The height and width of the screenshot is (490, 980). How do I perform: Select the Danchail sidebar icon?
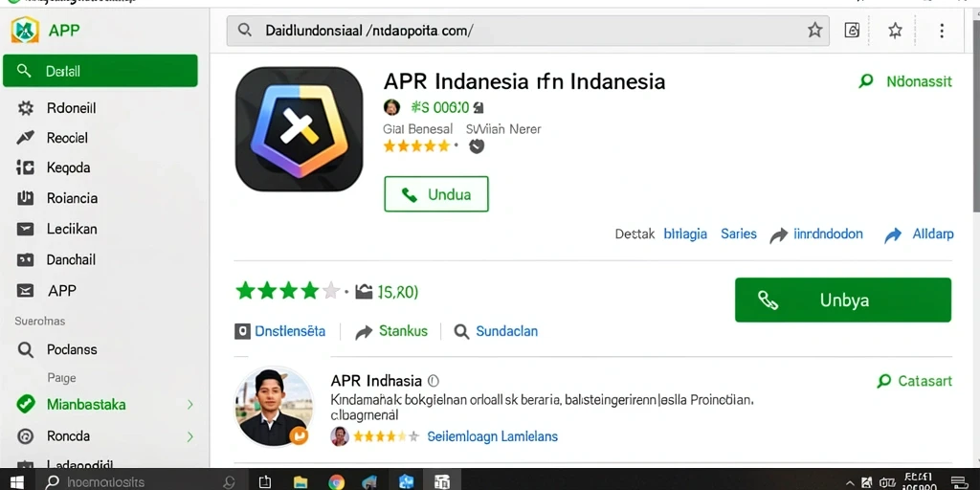point(26,259)
